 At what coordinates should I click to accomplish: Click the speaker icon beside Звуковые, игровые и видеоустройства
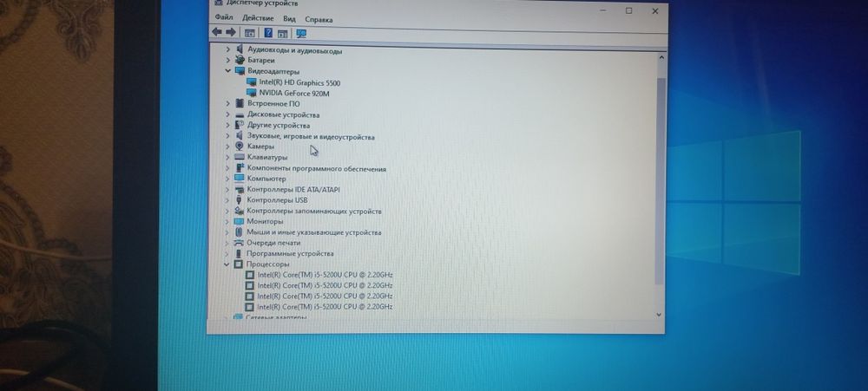coord(240,136)
